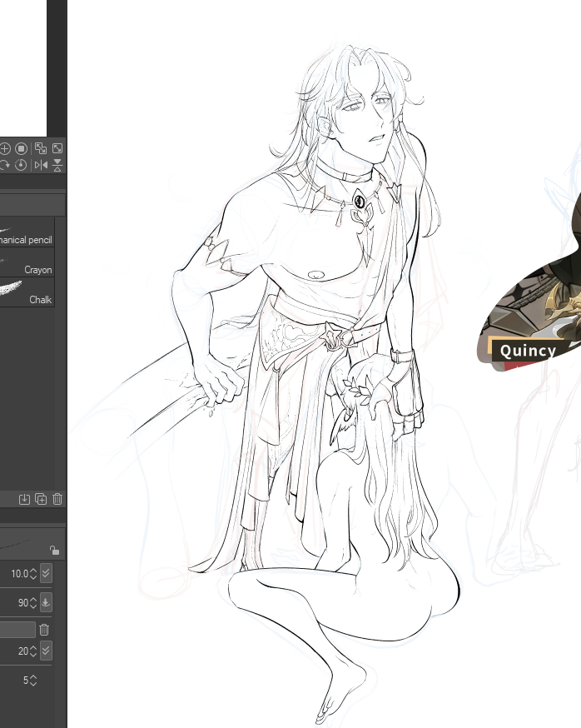Click the rotate right arrow icon

(x=5, y=165)
